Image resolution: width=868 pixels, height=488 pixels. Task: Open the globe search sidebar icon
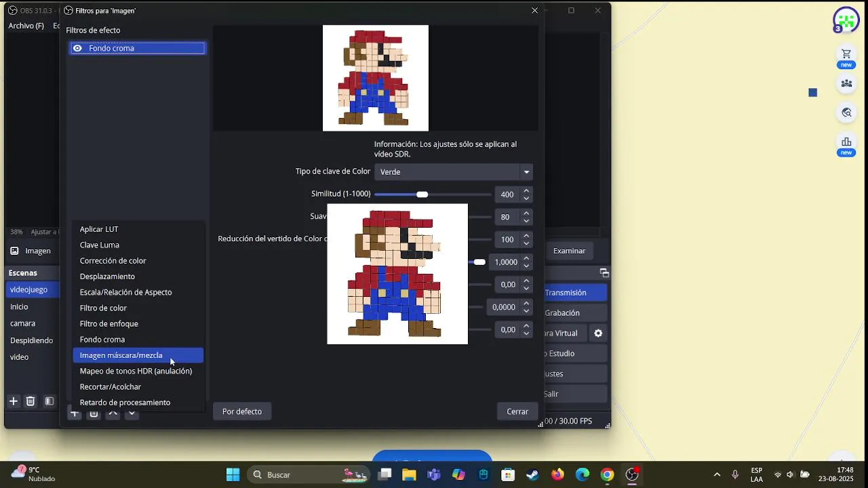[x=846, y=113]
